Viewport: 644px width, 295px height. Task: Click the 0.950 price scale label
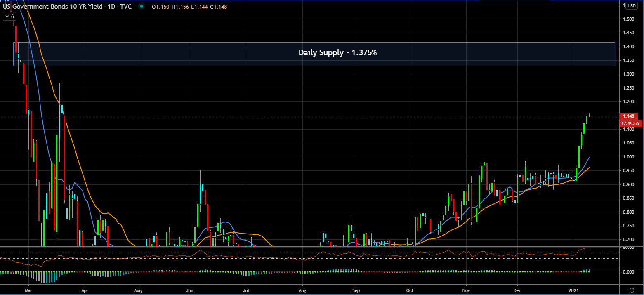(x=629, y=171)
